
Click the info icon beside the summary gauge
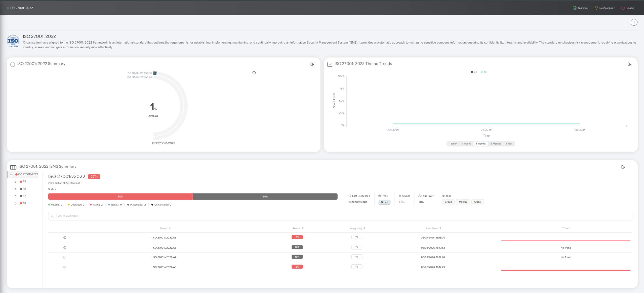pos(254,73)
